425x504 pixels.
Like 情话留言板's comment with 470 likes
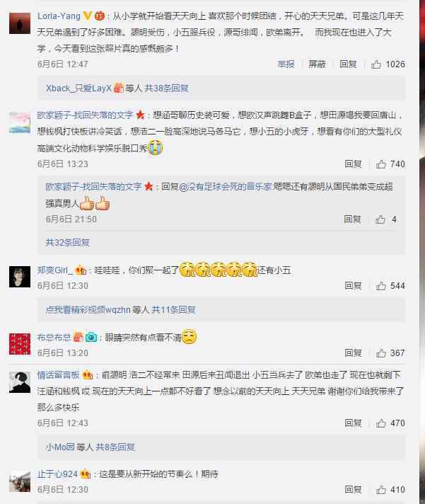(390, 423)
